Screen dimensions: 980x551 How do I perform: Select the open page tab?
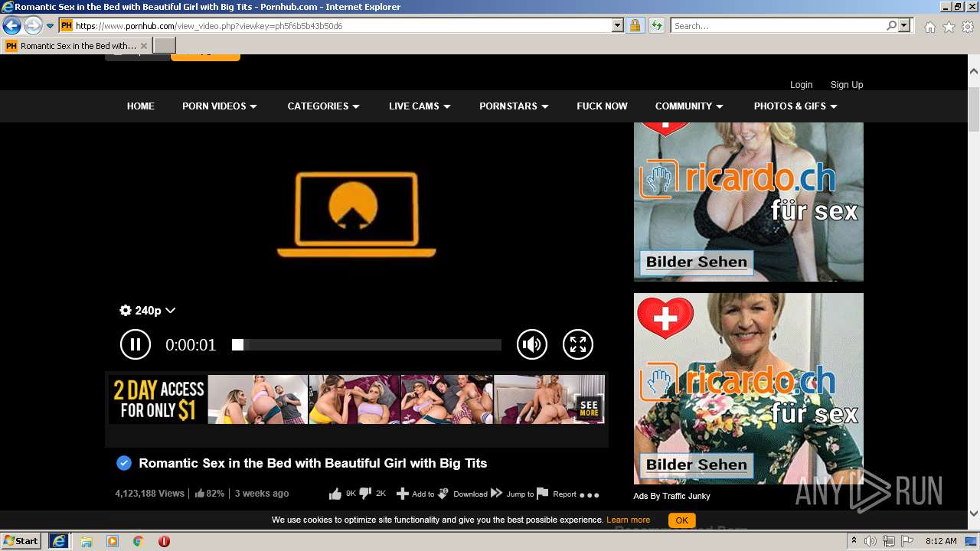point(76,46)
